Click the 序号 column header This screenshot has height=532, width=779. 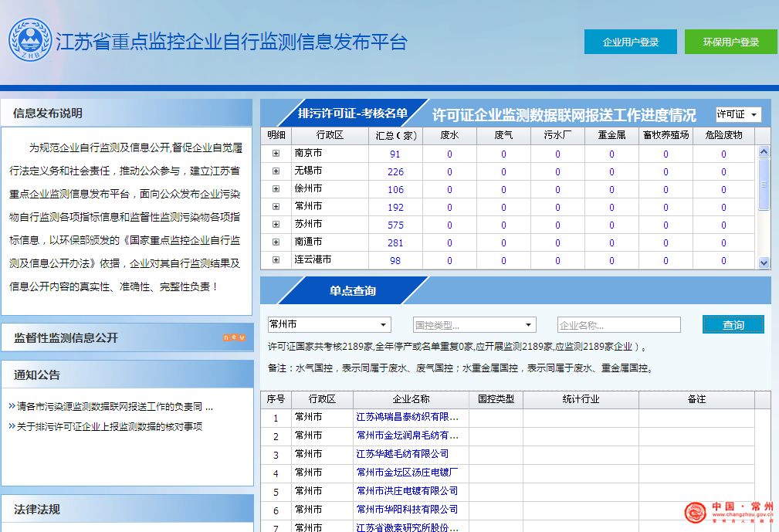click(x=276, y=399)
